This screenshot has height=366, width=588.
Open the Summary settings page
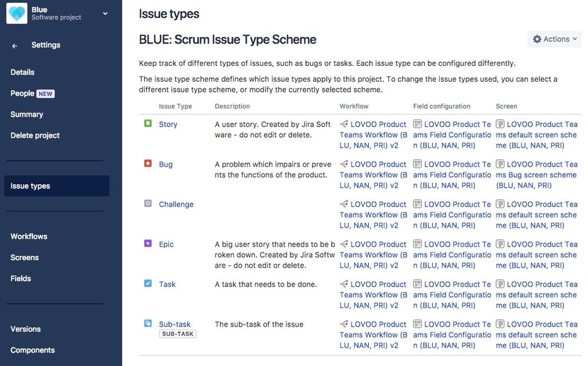click(x=26, y=114)
